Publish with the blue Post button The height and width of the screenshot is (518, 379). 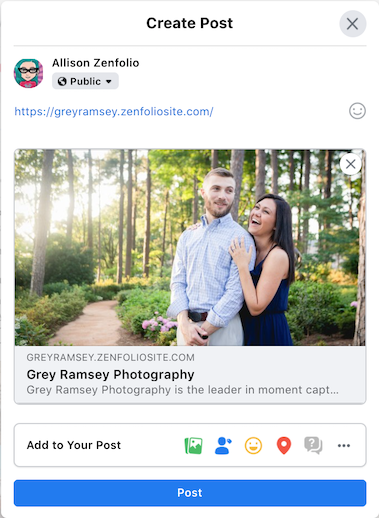coord(190,493)
